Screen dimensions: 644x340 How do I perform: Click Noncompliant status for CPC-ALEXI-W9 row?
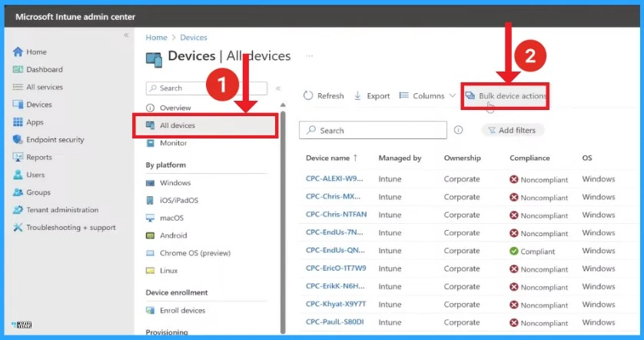[539, 180]
